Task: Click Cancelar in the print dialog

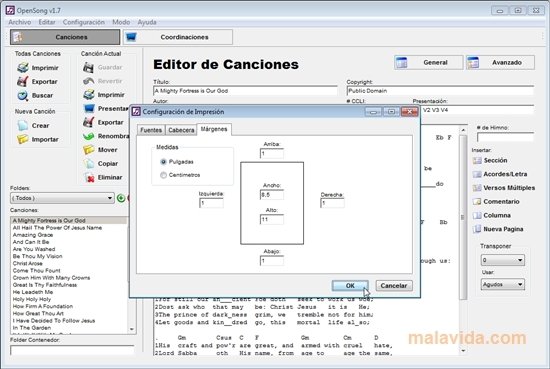Action: click(x=394, y=286)
